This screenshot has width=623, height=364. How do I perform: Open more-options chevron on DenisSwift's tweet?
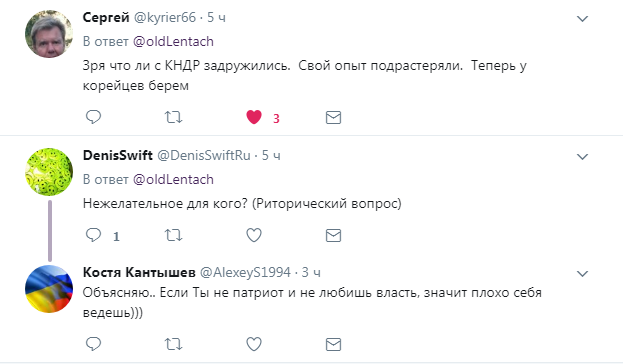coord(582,157)
